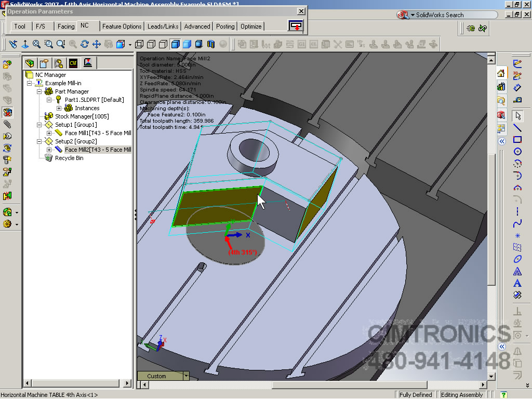The image size is (532, 399).
Task: Select the Circle sketch tool
Action: tap(517, 151)
